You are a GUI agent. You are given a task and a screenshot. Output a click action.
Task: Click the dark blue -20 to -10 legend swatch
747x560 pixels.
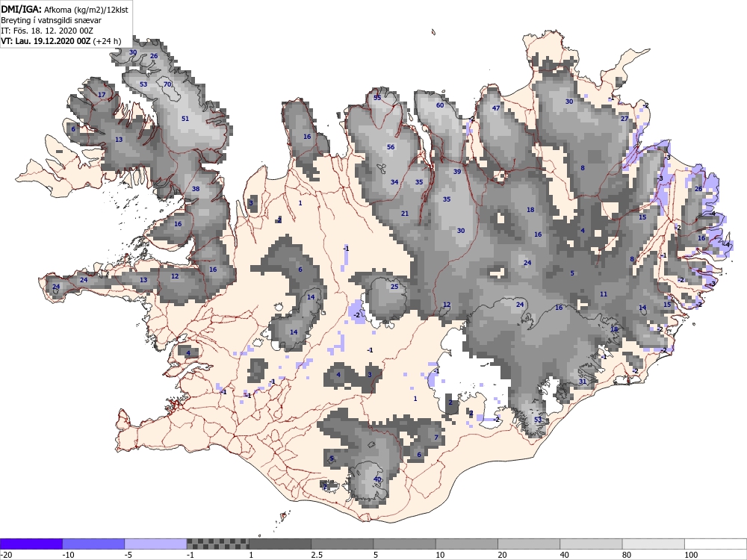(x=31, y=544)
